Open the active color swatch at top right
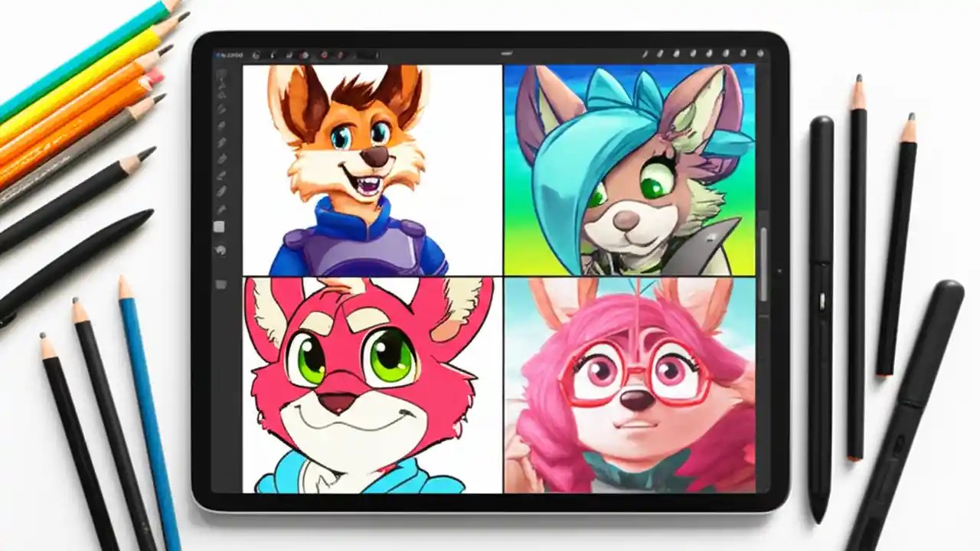980x551 pixels. pyautogui.click(x=759, y=54)
